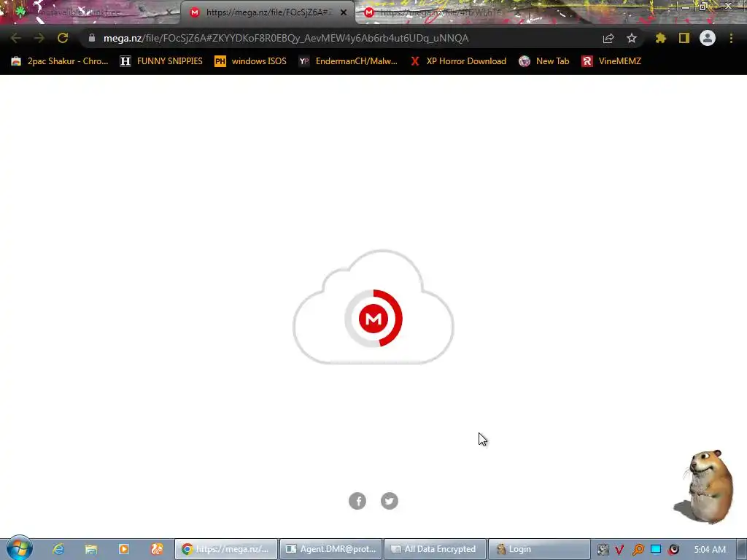Open MEGA's Facebook page icon
The height and width of the screenshot is (560, 747).
point(357,501)
